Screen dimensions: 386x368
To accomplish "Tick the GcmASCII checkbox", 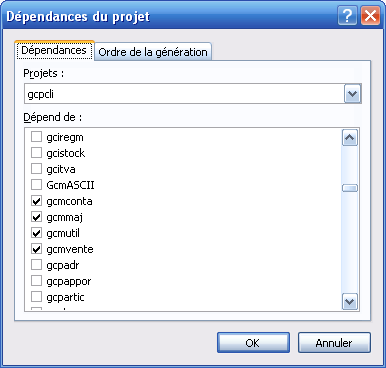I will click(x=36, y=185).
